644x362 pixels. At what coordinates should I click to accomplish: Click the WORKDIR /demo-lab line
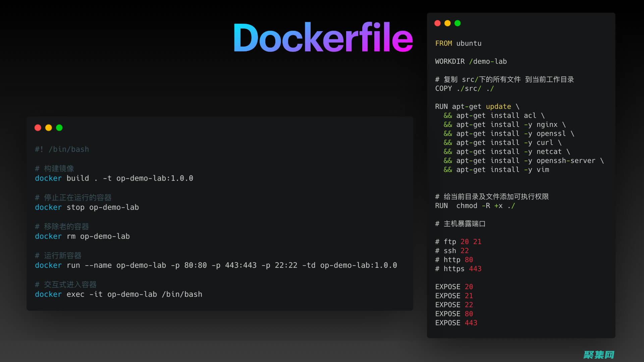tap(471, 61)
